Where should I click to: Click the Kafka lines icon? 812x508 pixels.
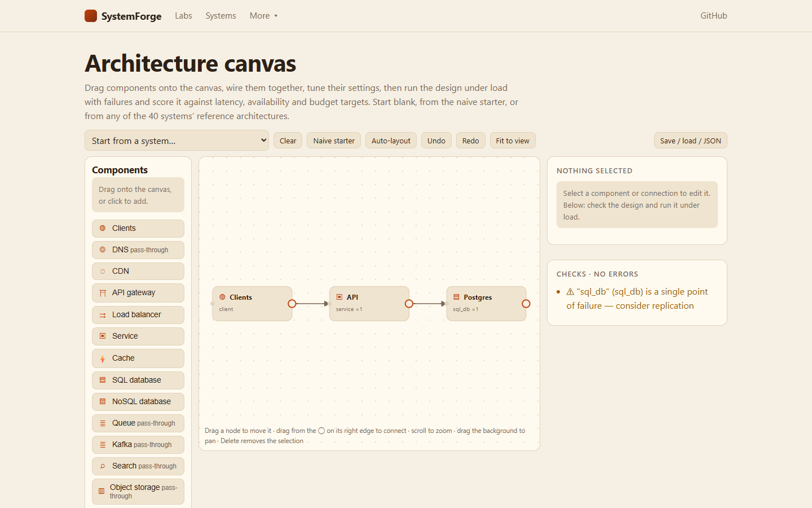click(103, 445)
